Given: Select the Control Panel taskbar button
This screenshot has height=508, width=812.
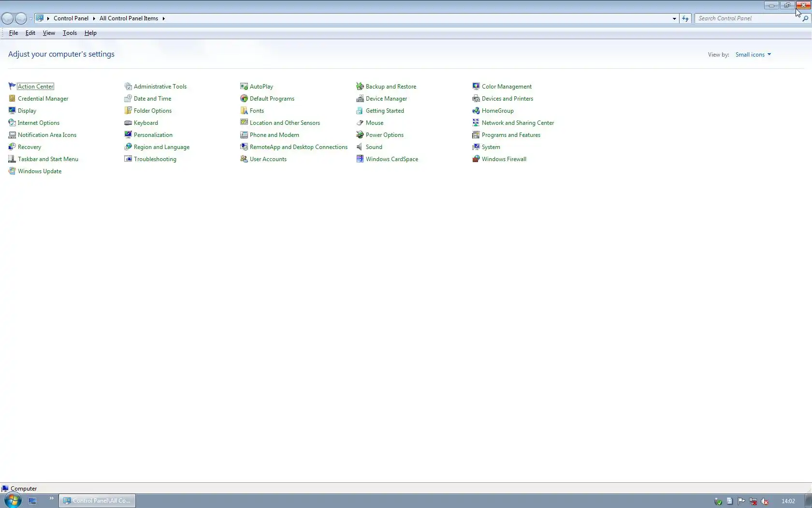Looking at the screenshot, I should click(97, 501).
